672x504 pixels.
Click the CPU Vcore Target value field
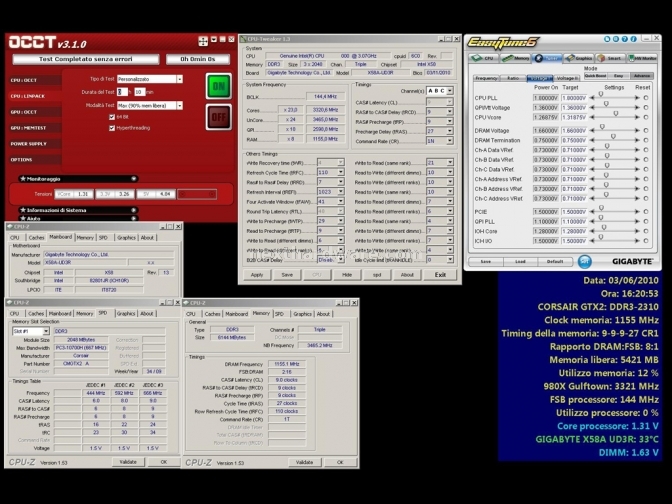pyautogui.click(x=574, y=117)
